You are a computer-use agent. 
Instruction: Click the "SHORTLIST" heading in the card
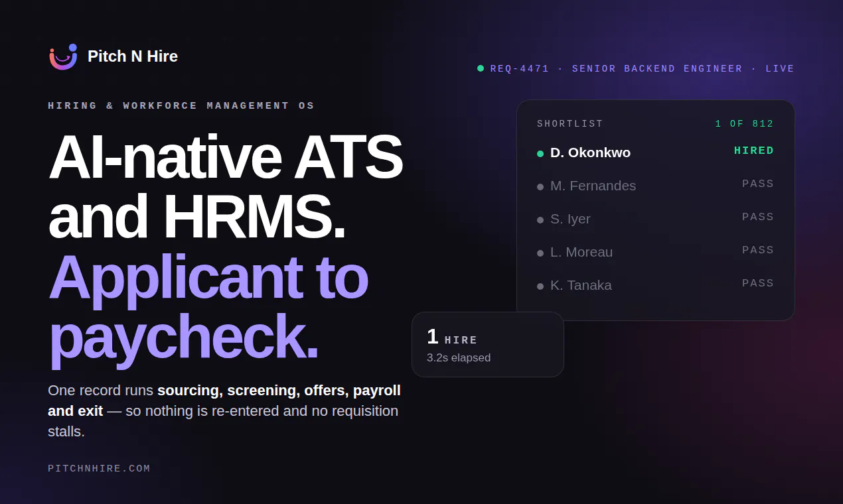point(570,123)
